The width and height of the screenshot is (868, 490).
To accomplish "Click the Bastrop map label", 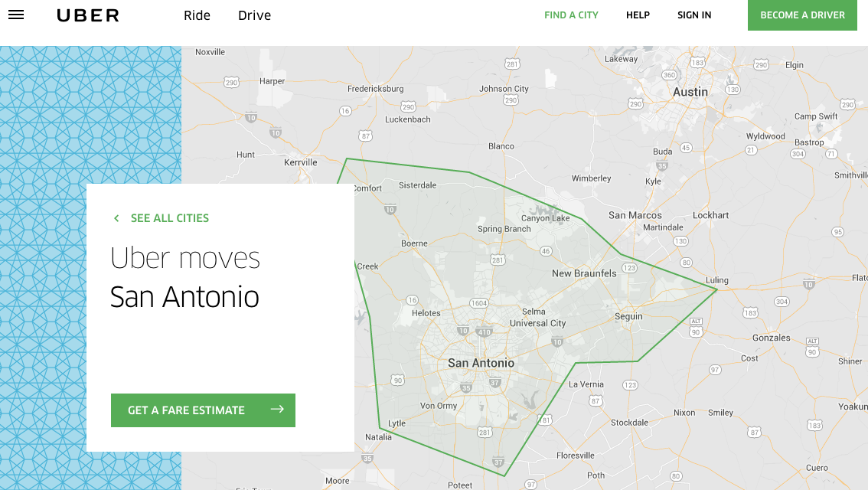I will pos(809,142).
